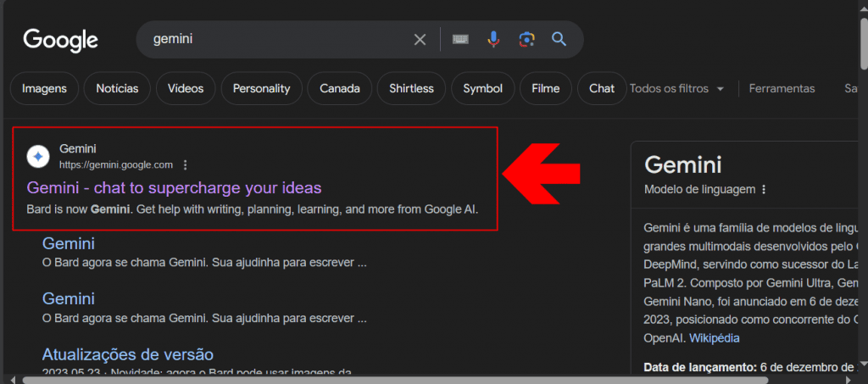Open the Atualizações de versão sitelink

[128, 354]
